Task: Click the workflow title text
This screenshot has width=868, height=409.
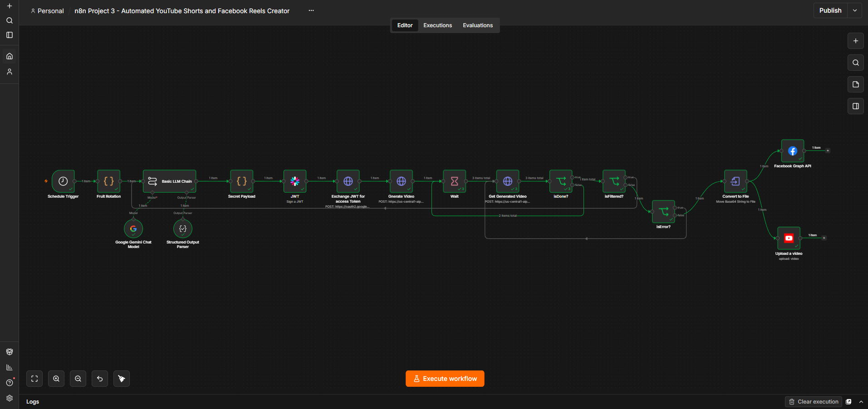Action: pyautogui.click(x=182, y=11)
